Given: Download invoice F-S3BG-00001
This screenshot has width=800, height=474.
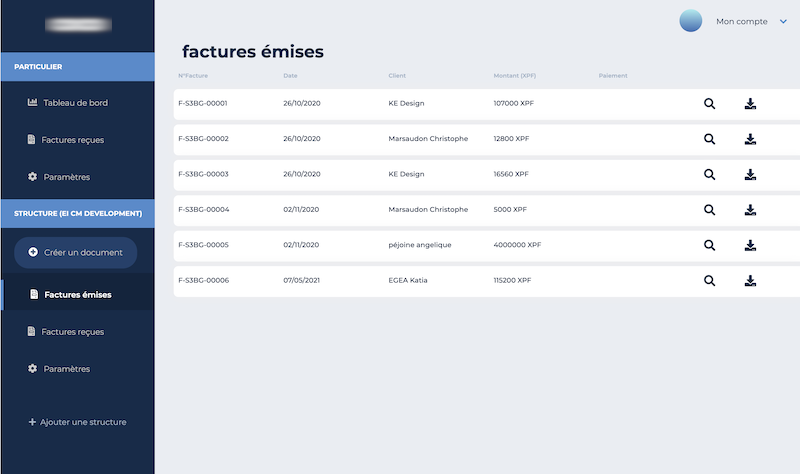Looking at the screenshot, I should pyautogui.click(x=750, y=103).
